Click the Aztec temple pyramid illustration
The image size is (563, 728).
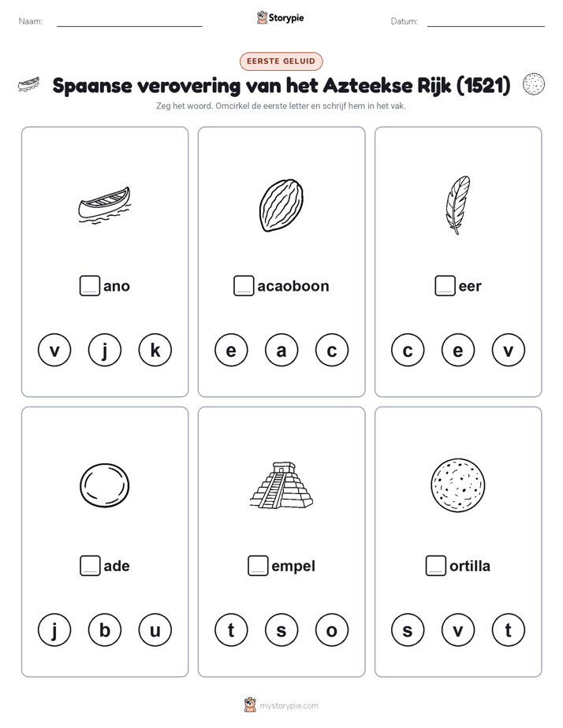click(x=281, y=485)
